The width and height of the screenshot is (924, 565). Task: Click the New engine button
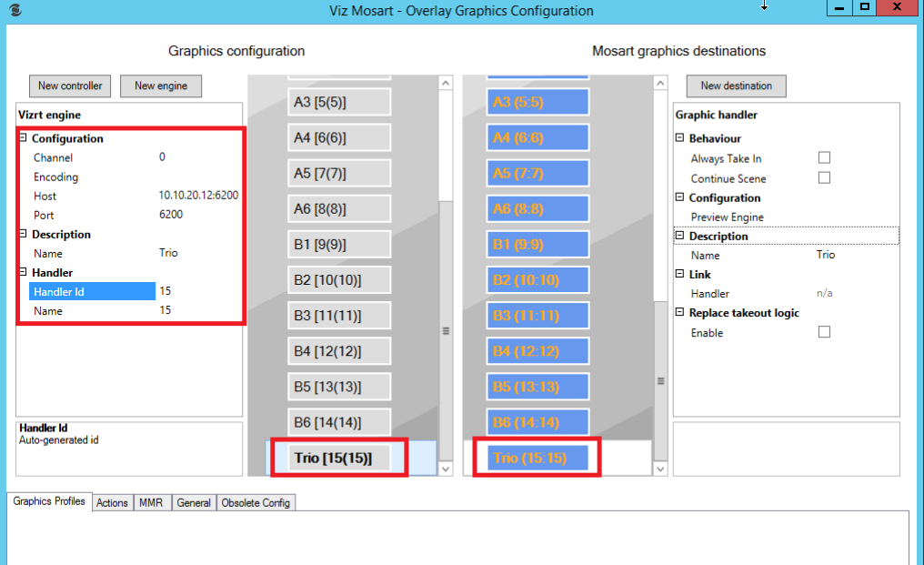161,86
